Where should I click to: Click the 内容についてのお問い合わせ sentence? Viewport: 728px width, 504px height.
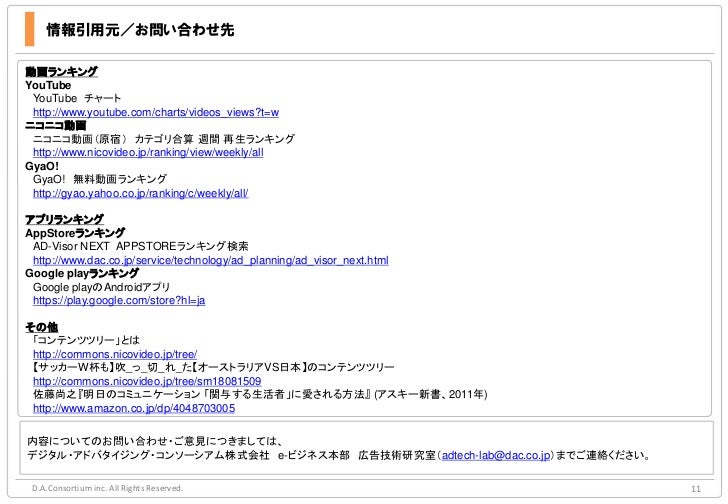coord(155,441)
